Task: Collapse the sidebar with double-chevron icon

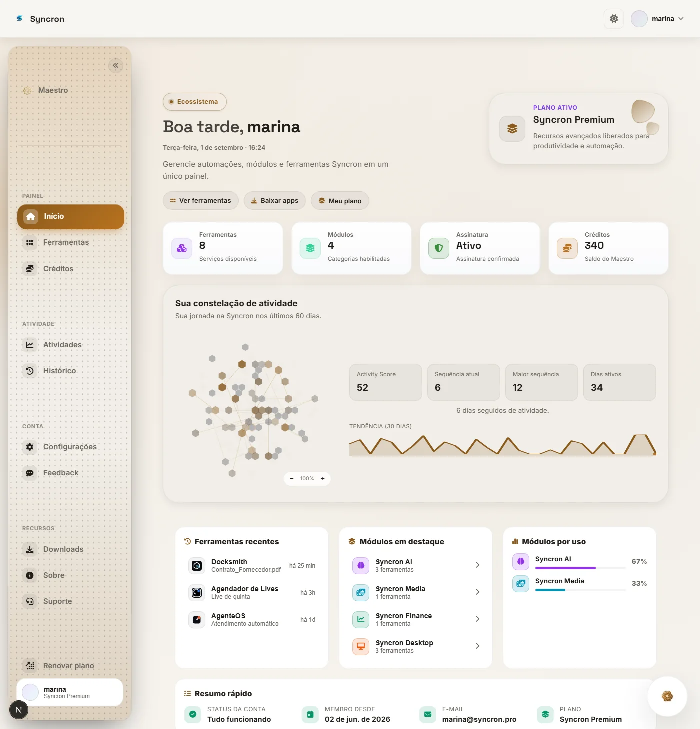Action: coord(115,65)
